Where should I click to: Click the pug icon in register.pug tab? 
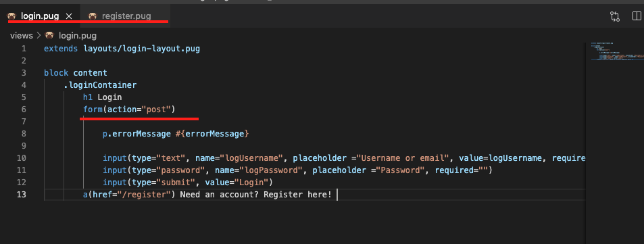pos(93,16)
